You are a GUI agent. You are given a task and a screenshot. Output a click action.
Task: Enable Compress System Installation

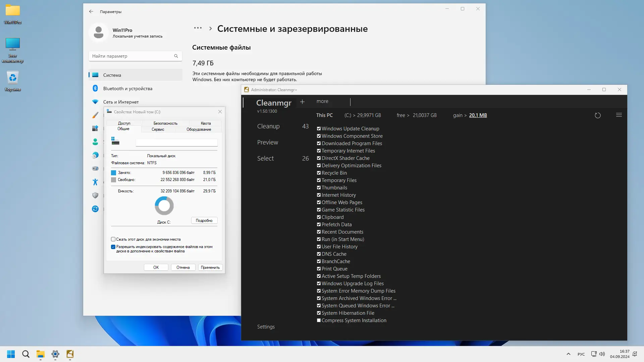(x=319, y=320)
